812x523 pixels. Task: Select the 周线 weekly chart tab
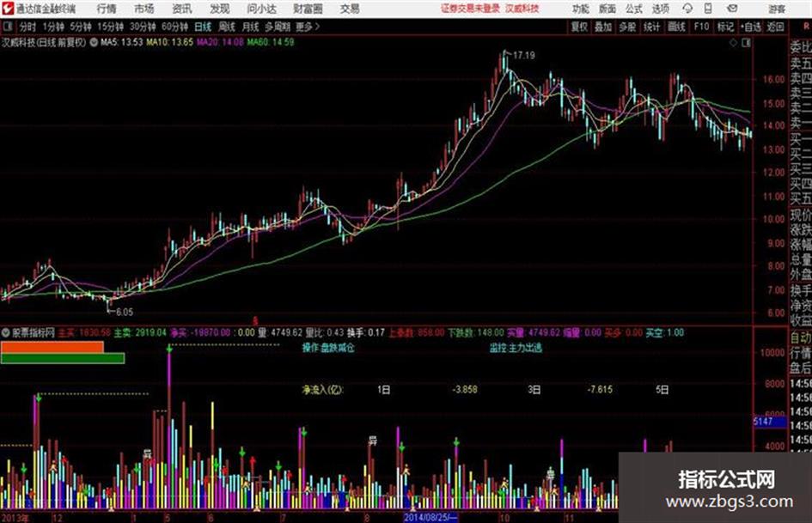coord(227,27)
